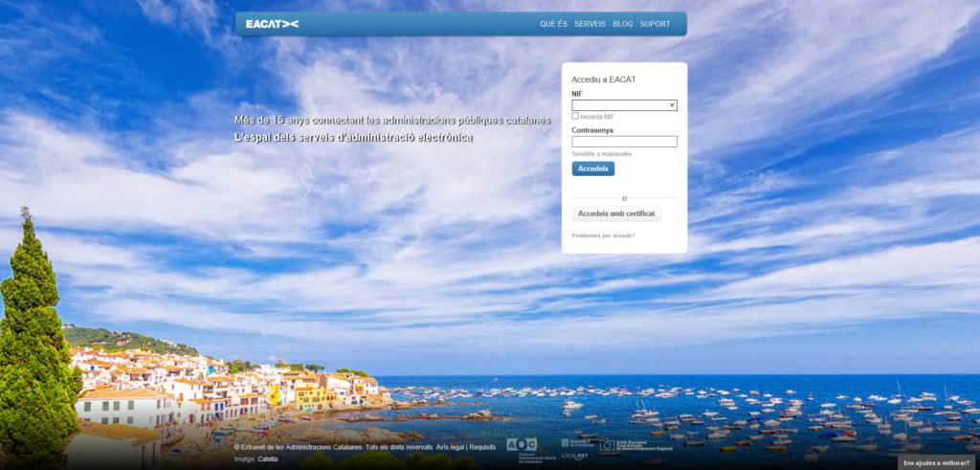Go to the SERVEIS menu
The height and width of the screenshot is (470, 980).
point(590,24)
